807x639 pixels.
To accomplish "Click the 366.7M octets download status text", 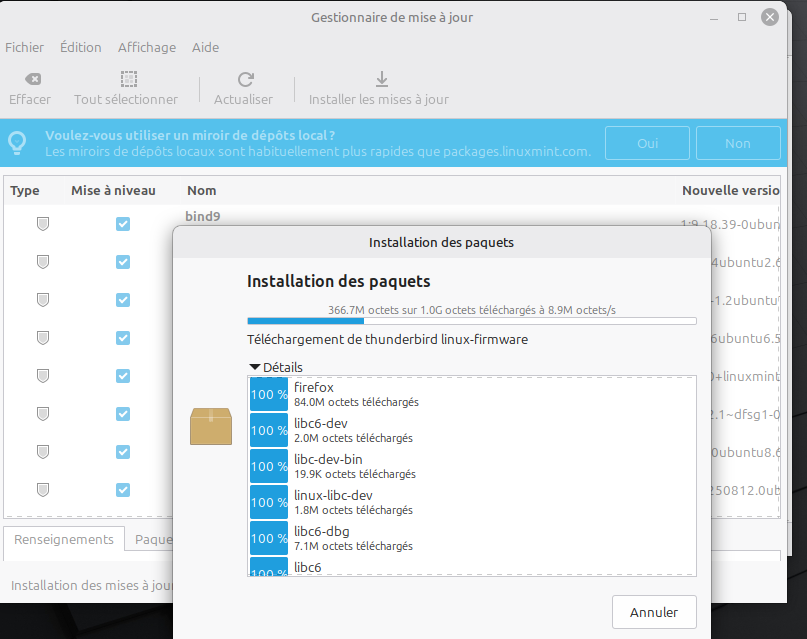I will tap(472, 310).
